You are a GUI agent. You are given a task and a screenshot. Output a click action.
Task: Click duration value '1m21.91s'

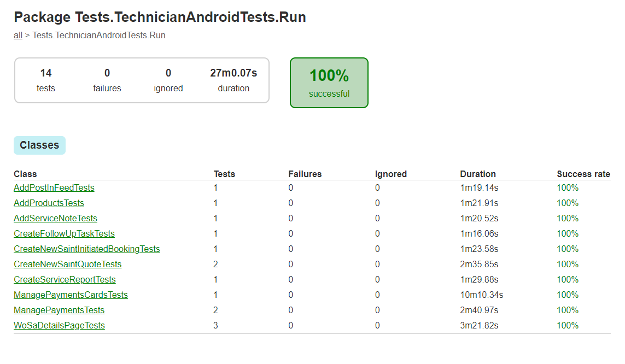479,203
